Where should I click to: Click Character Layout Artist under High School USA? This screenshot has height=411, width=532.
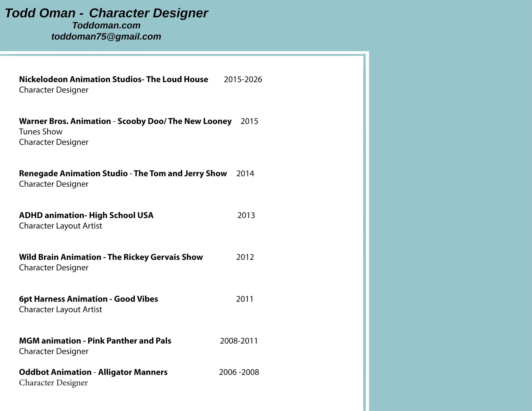60,226
